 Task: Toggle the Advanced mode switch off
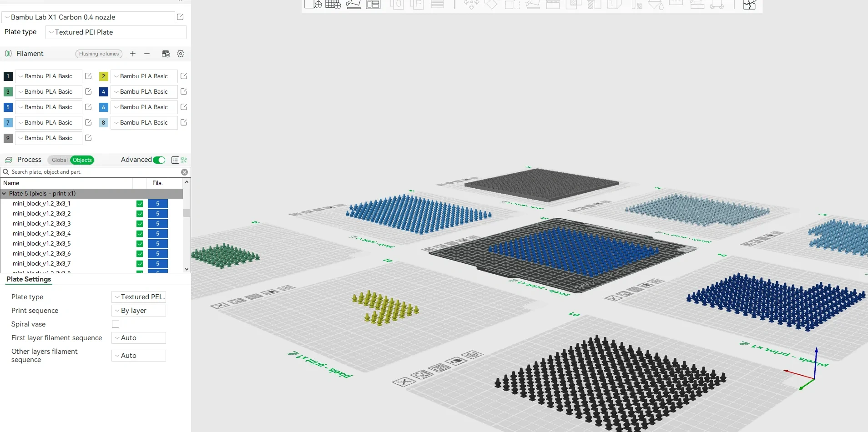coord(159,160)
